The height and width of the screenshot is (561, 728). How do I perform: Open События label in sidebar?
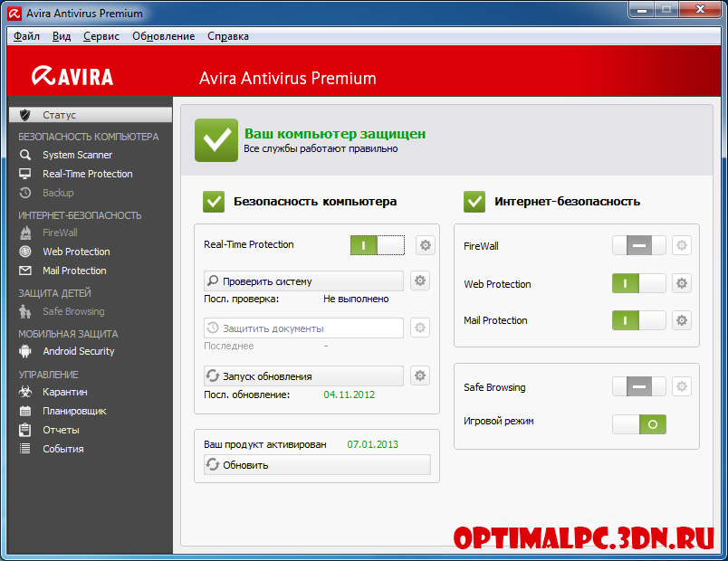[63, 449]
